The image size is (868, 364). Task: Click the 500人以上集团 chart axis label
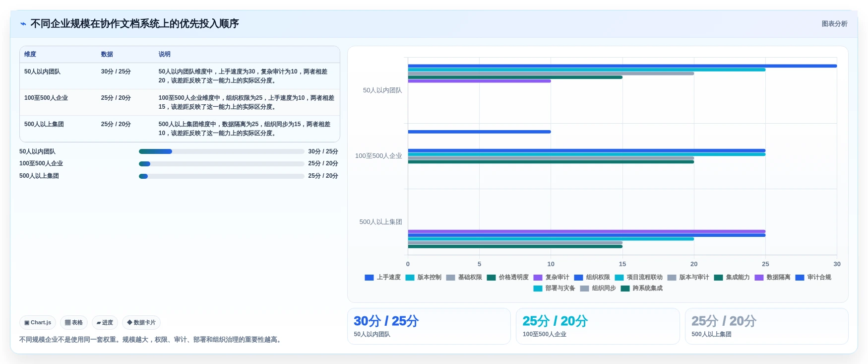380,222
